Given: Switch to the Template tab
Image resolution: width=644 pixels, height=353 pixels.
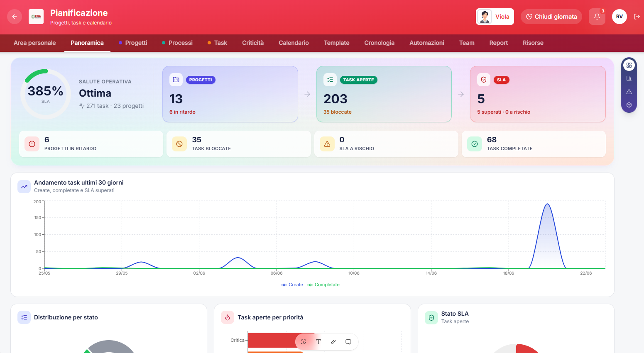Looking at the screenshot, I should [x=337, y=43].
